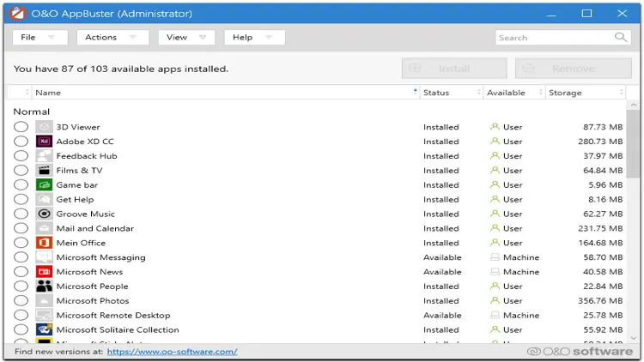Screen dimensions: 644x362
Task: Tick the Microsoft Photos selection circle
Action: click(x=21, y=301)
